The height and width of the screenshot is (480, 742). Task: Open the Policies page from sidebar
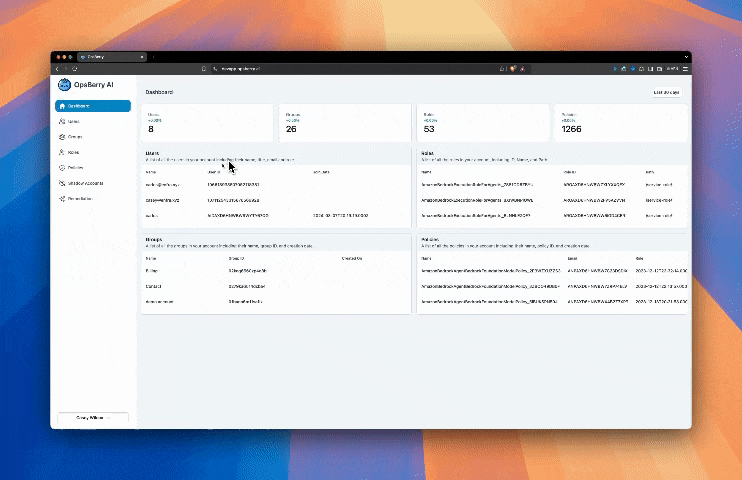click(78, 168)
